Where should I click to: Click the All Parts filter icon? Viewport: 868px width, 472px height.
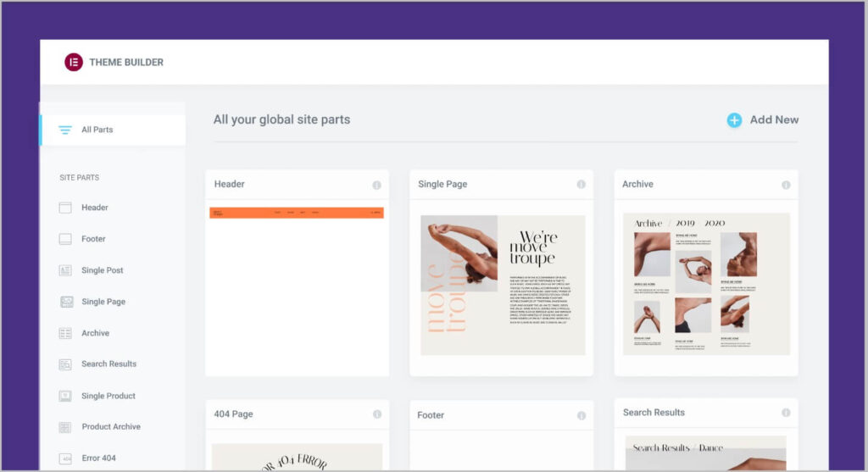click(x=65, y=130)
